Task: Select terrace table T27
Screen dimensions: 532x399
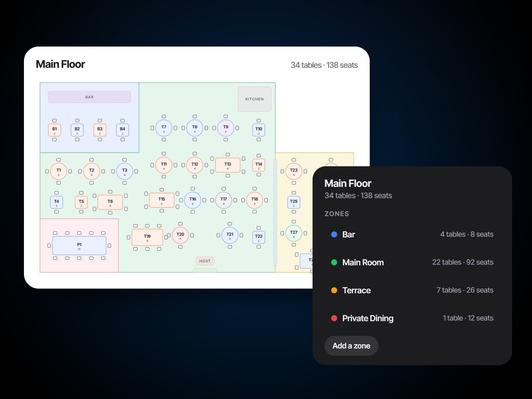Action: click(294, 233)
